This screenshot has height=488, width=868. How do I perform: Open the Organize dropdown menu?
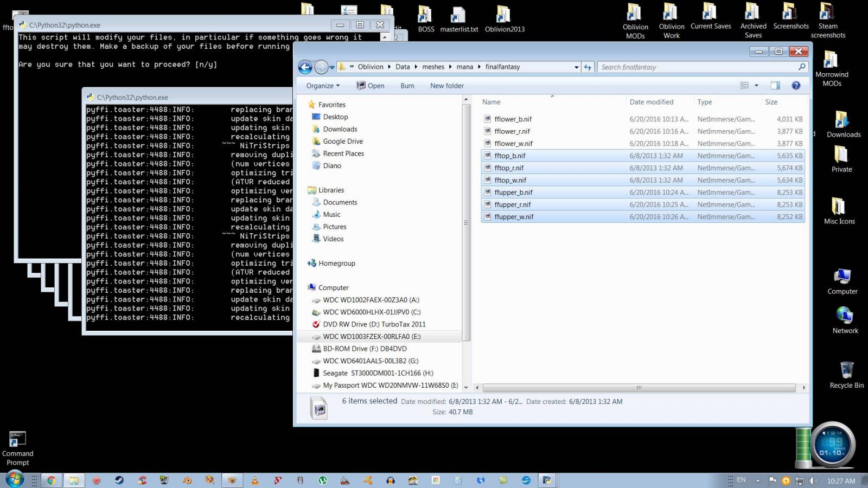(x=322, y=85)
